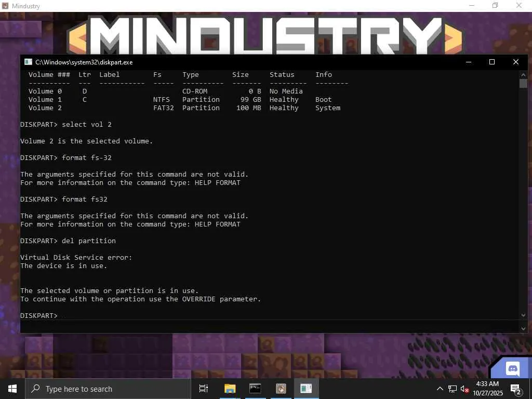
Task: Open Task View from the taskbar
Action: click(x=204, y=389)
